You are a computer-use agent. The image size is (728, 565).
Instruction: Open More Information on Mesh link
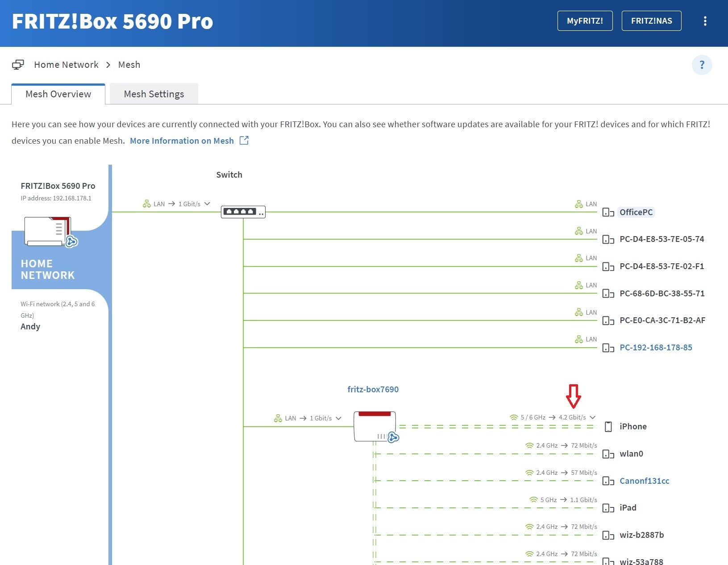[182, 141]
